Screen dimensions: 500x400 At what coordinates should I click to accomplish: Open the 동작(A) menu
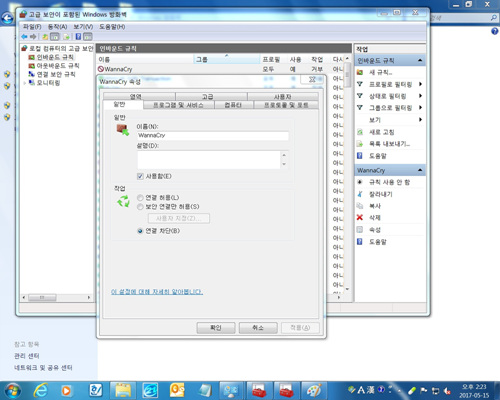(x=57, y=27)
